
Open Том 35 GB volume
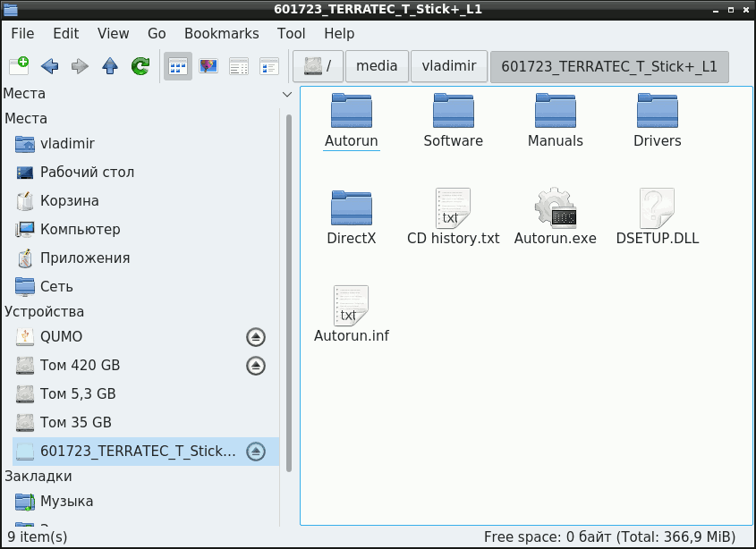pyautogui.click(x=146, y=423)
